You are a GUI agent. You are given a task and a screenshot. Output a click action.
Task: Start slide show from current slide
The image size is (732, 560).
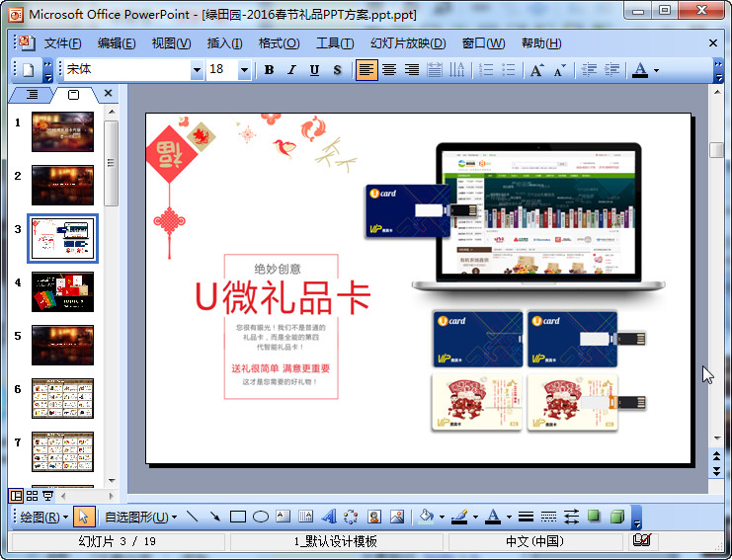coord(48,496)
